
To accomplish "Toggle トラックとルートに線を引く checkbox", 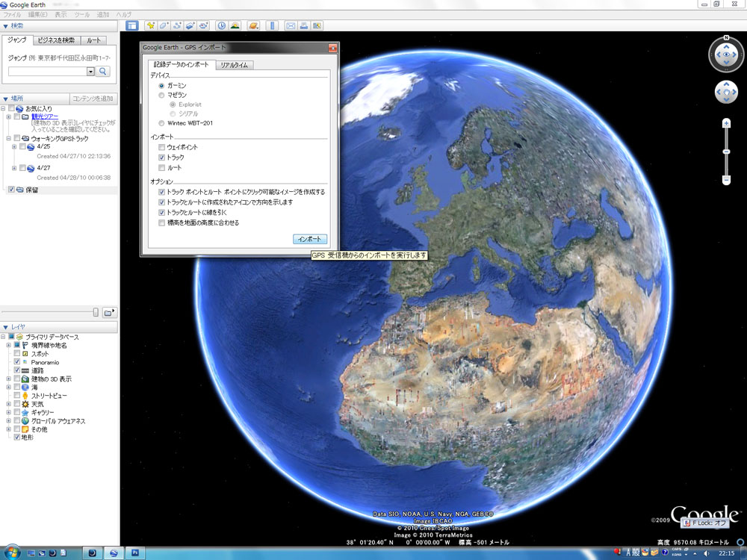I will click(x=161, y=212).
